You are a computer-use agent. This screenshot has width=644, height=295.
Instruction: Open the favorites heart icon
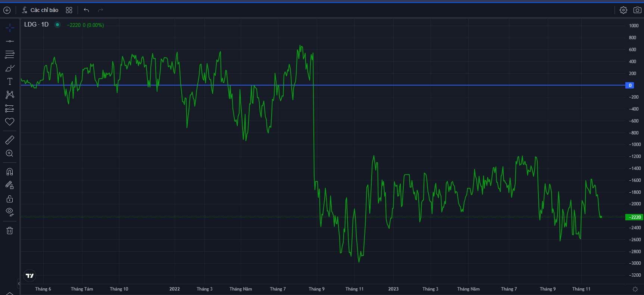(x=10, y=122)
